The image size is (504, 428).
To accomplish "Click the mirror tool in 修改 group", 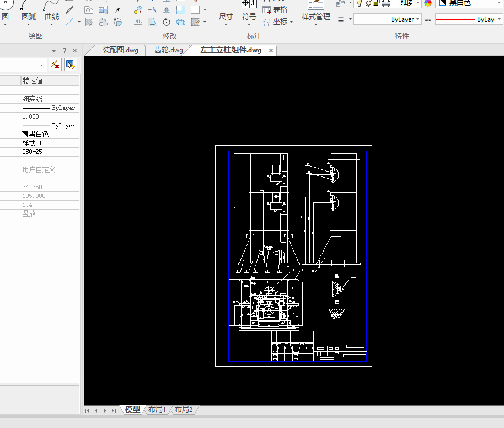I will 167,10.
